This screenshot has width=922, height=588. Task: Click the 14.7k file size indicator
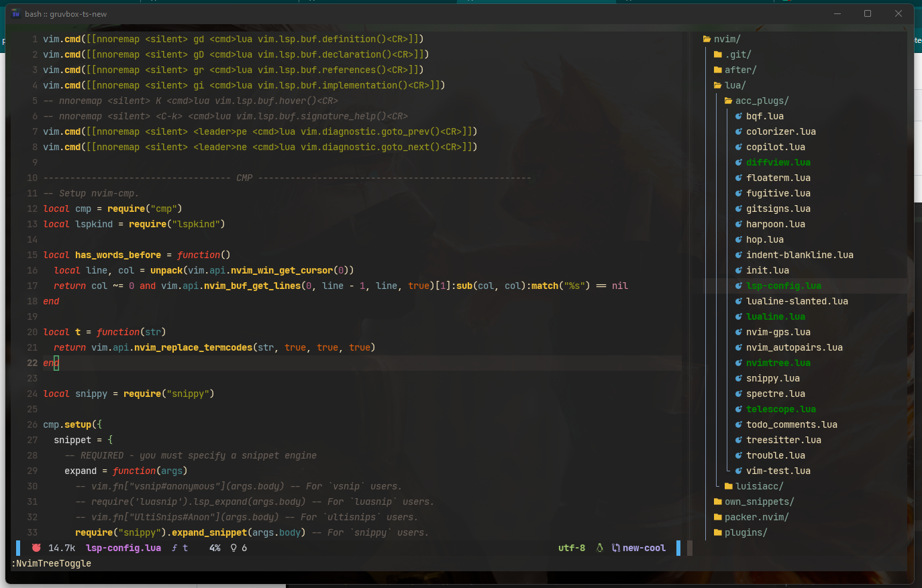(62, 548)
